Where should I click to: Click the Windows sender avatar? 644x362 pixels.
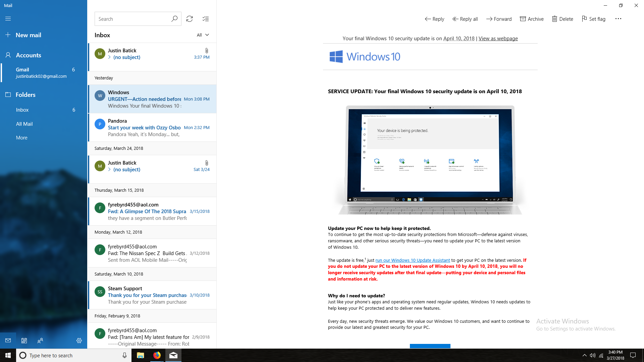[x=100, y=96]
